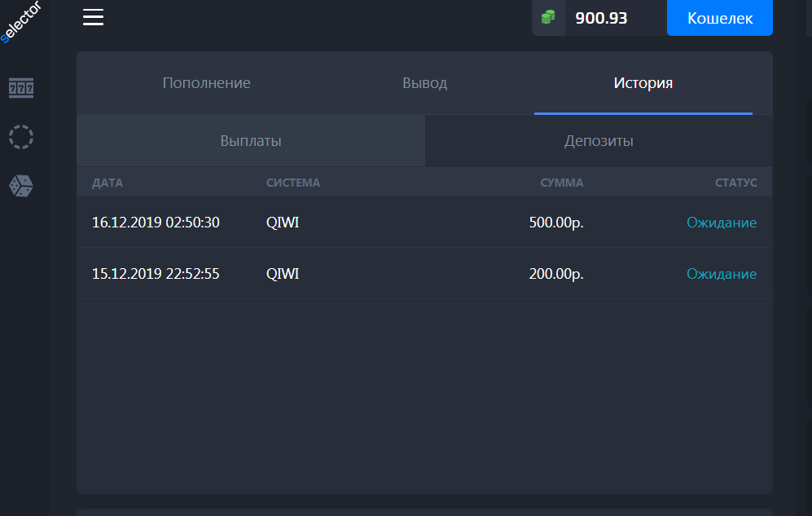Open the hamburger menu
812x516 pixels.
tap(94, 17)
